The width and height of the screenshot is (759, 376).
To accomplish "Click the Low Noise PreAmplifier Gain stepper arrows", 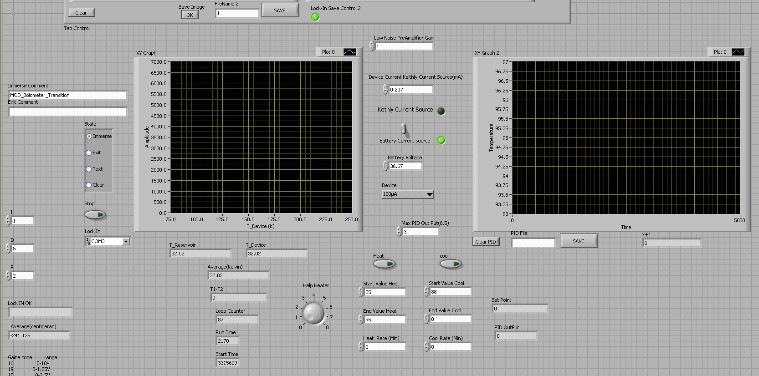I will point(372,46).
